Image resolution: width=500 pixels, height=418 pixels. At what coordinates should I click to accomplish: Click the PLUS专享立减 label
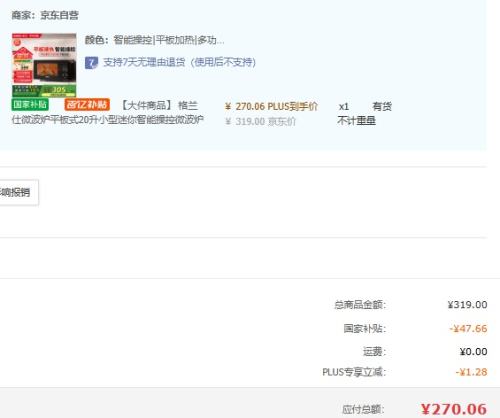pyautogui.click(x=354, y=372)
